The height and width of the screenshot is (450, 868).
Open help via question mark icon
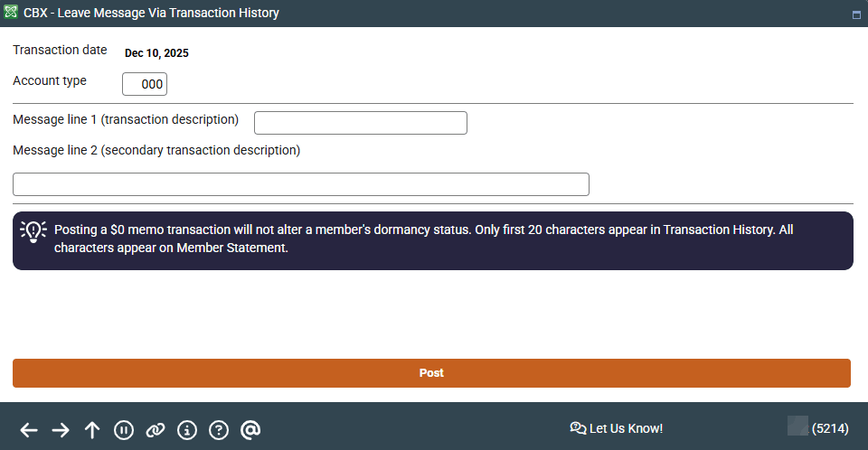(x=219, y=430)
